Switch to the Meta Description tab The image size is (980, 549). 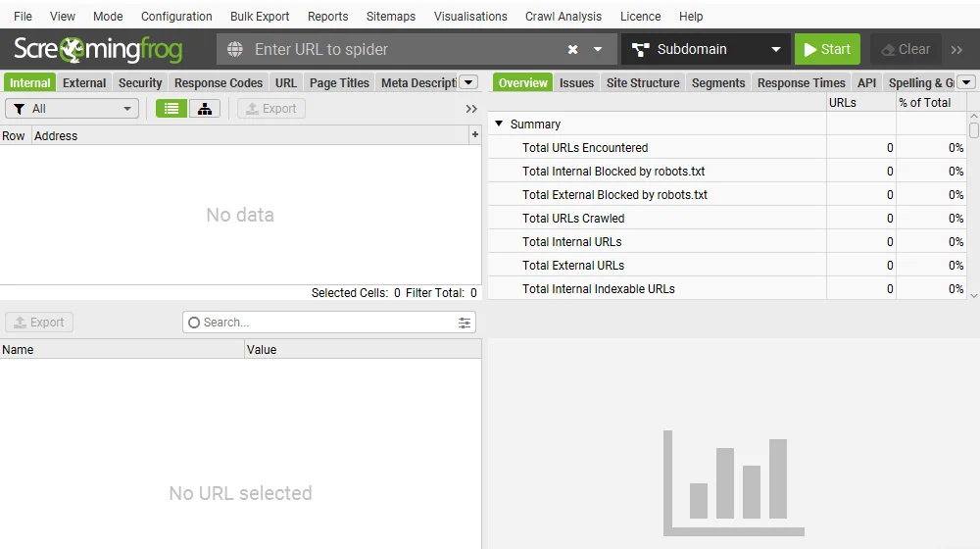[417, 82]
